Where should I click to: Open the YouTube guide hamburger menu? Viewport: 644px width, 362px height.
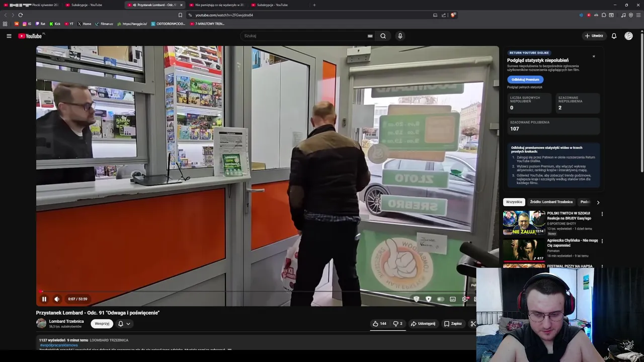pos(9,36)
